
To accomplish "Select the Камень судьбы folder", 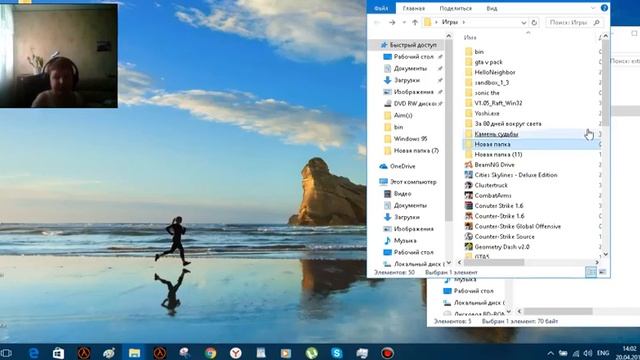I will click(x=496, y=134).
